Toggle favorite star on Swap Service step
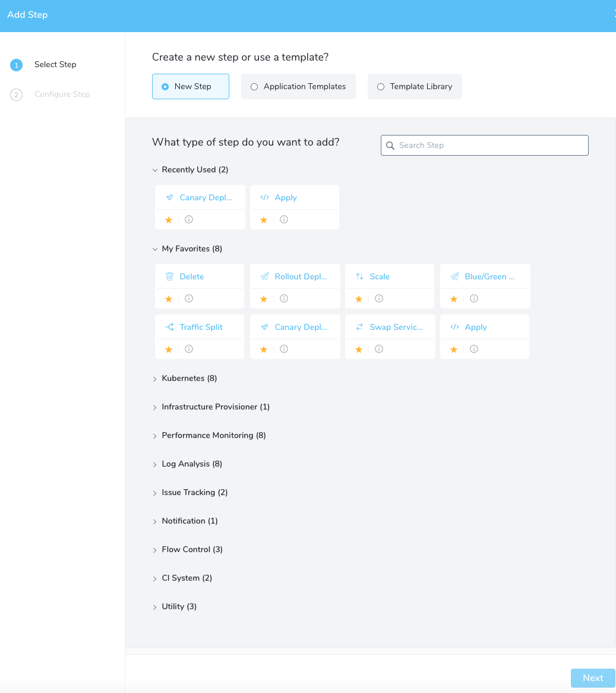The image size is (616, 693). (359, 349)
